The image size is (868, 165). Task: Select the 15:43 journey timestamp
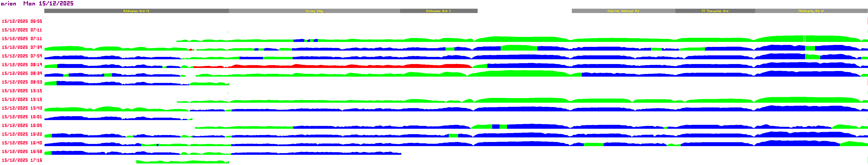[22, 108]
